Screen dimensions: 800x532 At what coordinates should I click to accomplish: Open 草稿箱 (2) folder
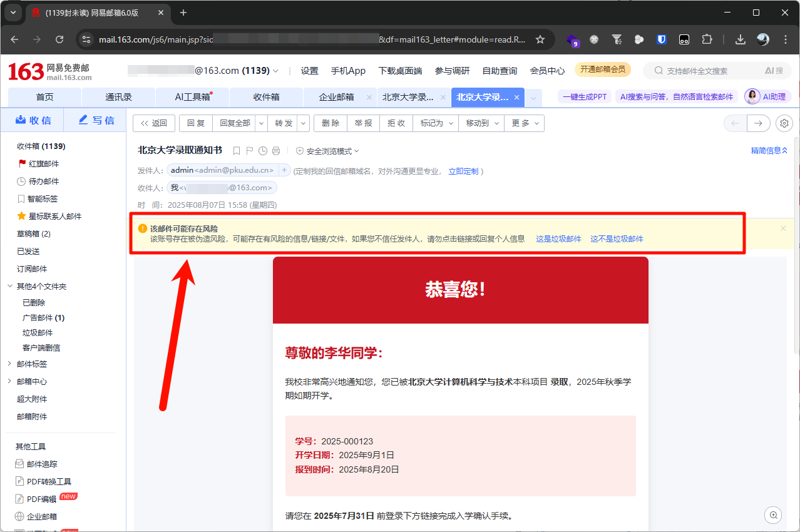(x=33, y=234)
